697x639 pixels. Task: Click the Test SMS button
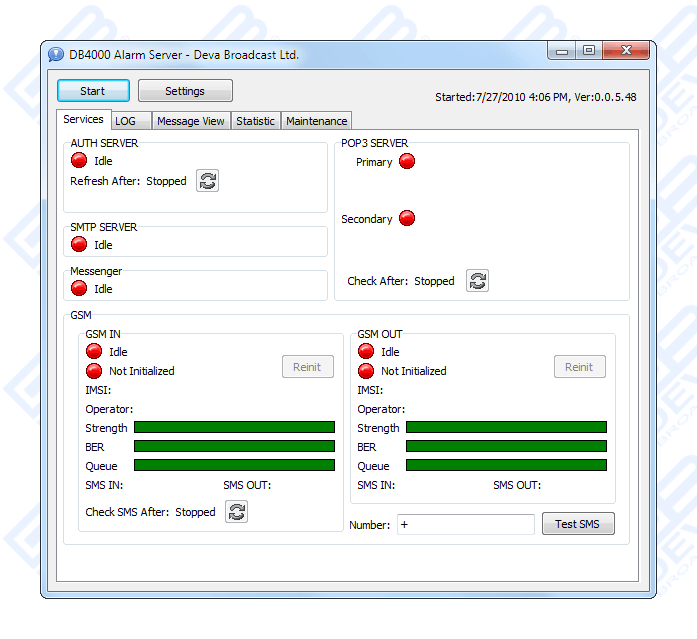[x=578, y=524]
